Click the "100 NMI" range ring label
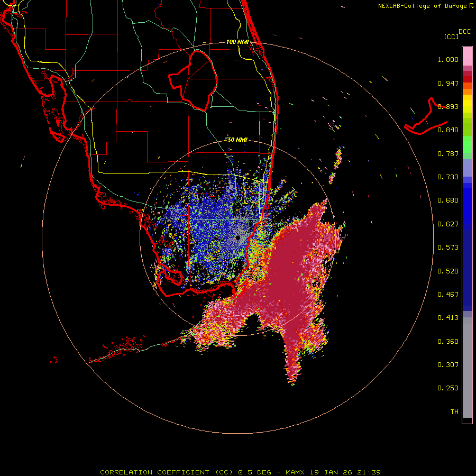This screenshot has height=476, width=476. click(237, 42)
